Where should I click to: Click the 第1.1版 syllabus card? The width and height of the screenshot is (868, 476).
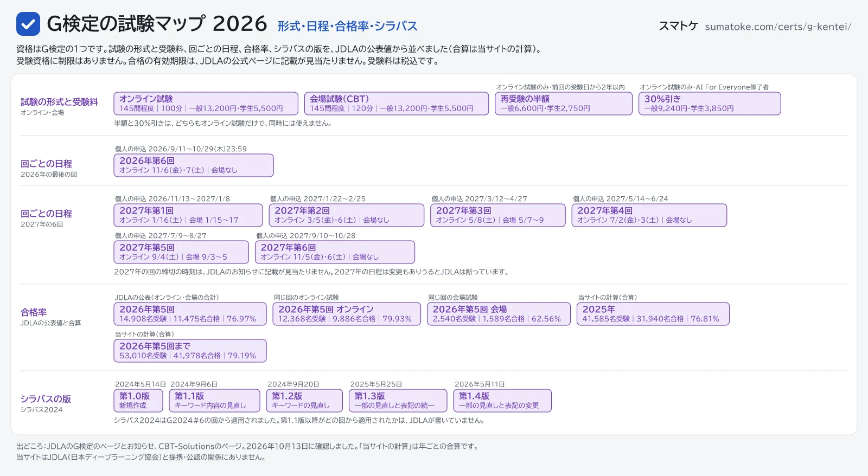point(215,401)
